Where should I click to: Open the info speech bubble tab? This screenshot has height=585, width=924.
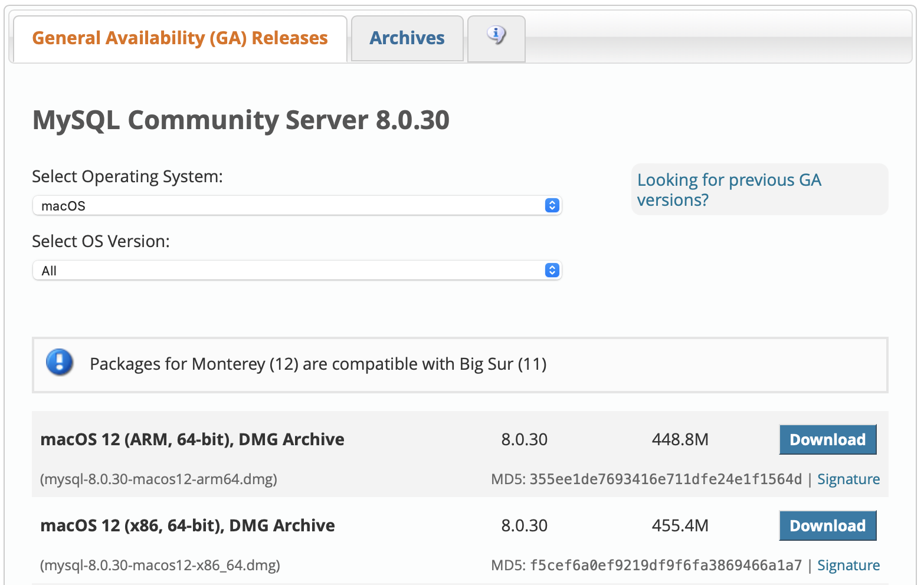click(496, 38)
